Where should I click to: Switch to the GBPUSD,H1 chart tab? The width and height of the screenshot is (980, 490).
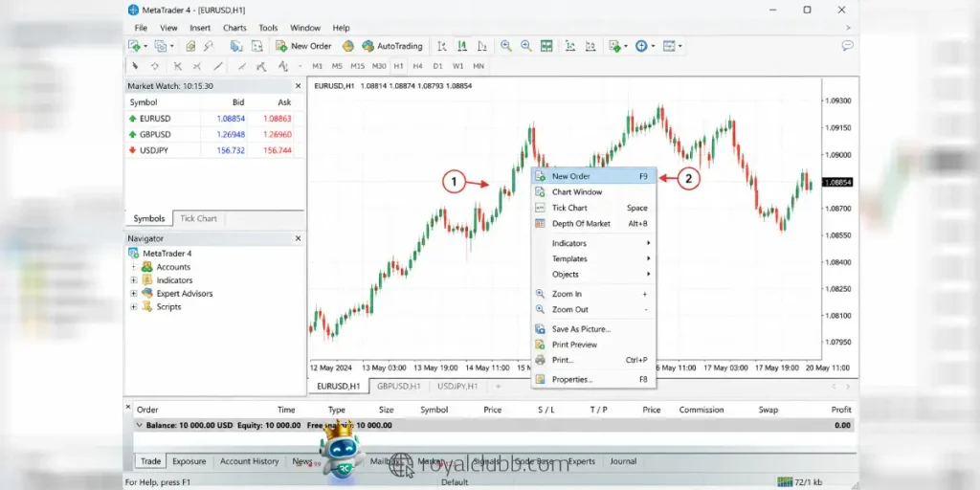point(399,387)
